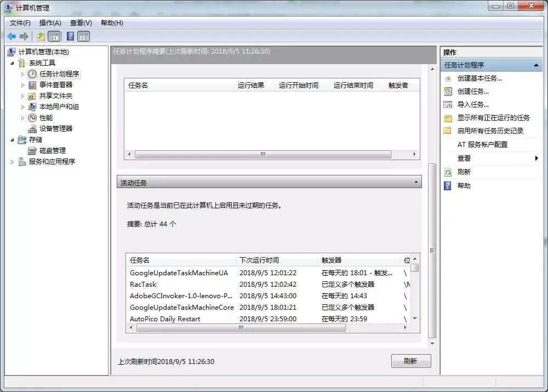The image size is (548, 392).
Task: Toggle the show/hide console tree toolbar icon
Action: point(53,36)
